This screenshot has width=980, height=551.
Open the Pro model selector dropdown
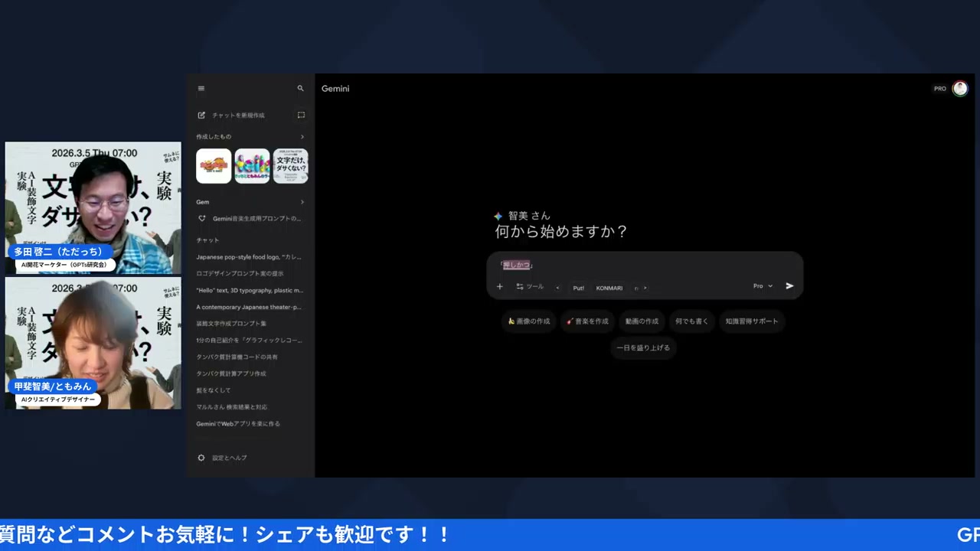click(762, 285)
